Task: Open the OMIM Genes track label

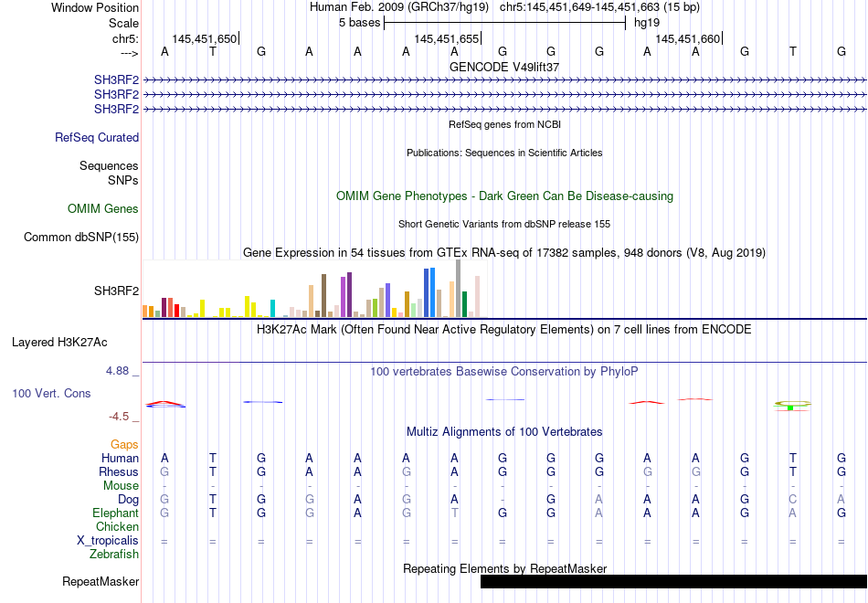Action: coord(103,208)
